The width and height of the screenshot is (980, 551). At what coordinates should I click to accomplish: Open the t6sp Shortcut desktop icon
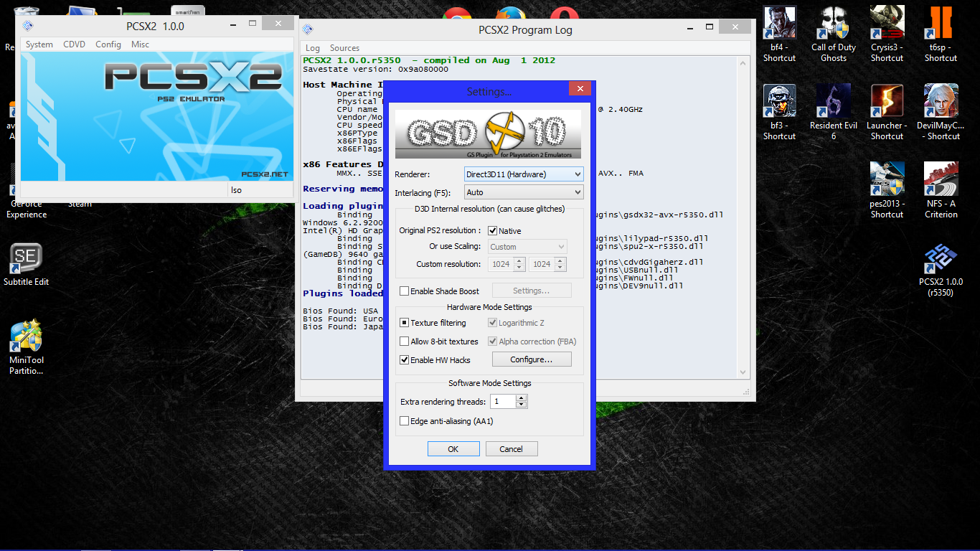[x=941, y=34]
